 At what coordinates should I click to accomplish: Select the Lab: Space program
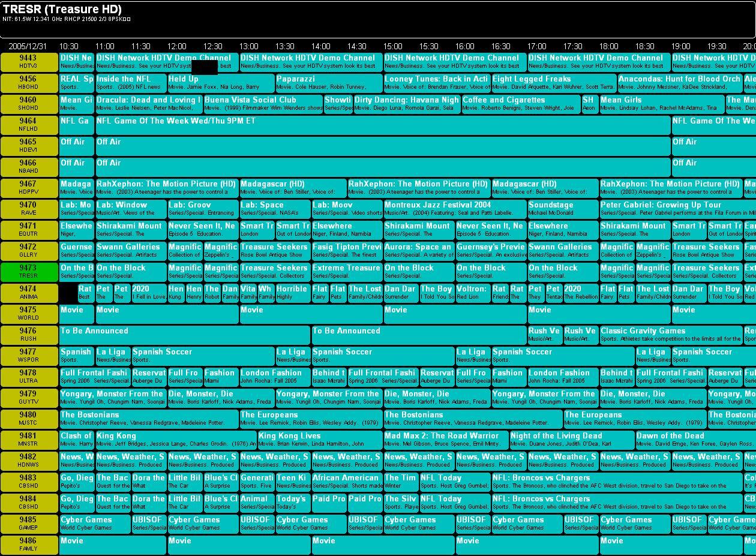[x=275, y=209]
